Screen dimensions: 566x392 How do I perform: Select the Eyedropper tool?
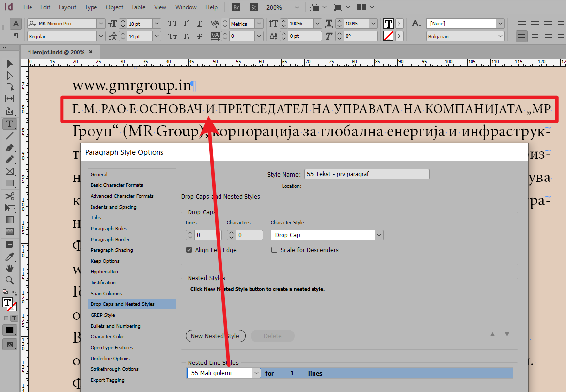[10, 257]
